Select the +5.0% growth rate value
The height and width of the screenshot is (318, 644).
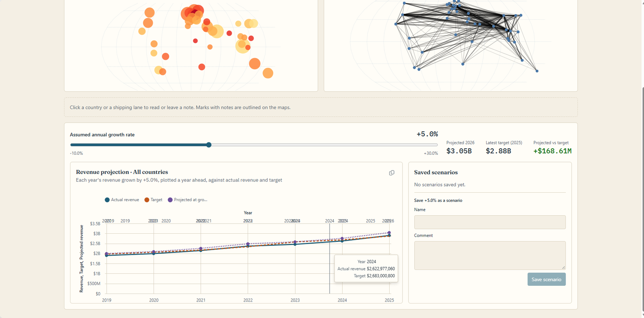tap(427, 134)
